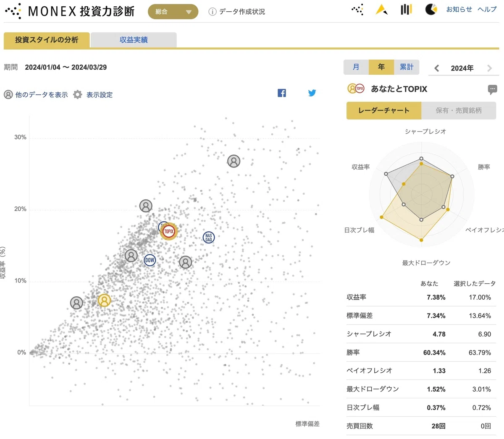Open the pie chart icon in header

[x=431, y=9]
